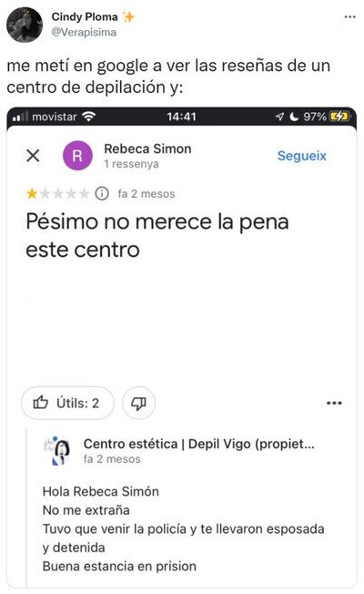
Task: Close the review with the X icon
Action: tap(33, 155)
